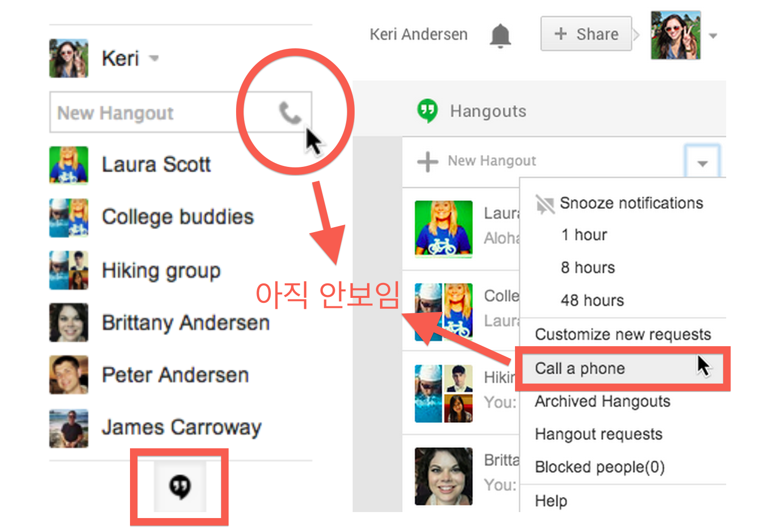This screenshot has width=772, height=532.
Task: Click the phone call icon in New Hangout field
Action: (290, 113)
